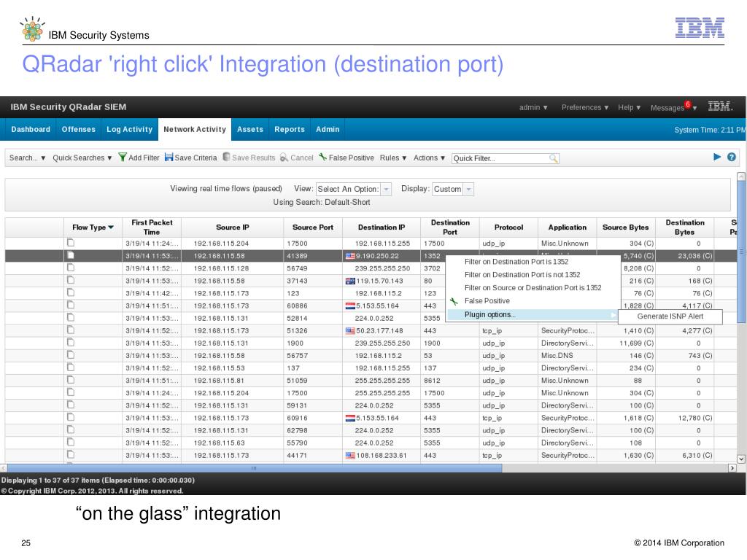
Task: Click flow type icon for source port 56749
Action: [x=71, y=268]
